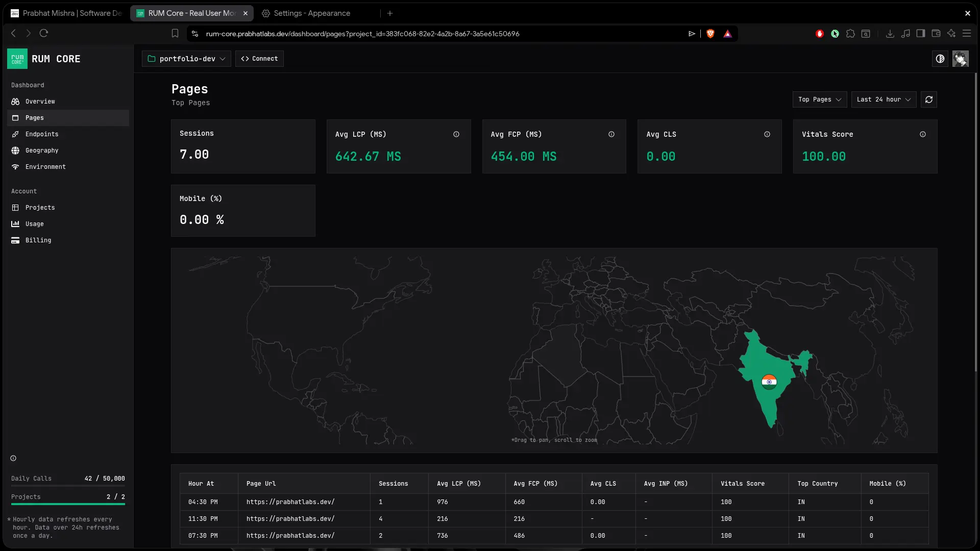Click the Avg CLS info icon
The image size is (980, 551).
[x=767, y=134]
